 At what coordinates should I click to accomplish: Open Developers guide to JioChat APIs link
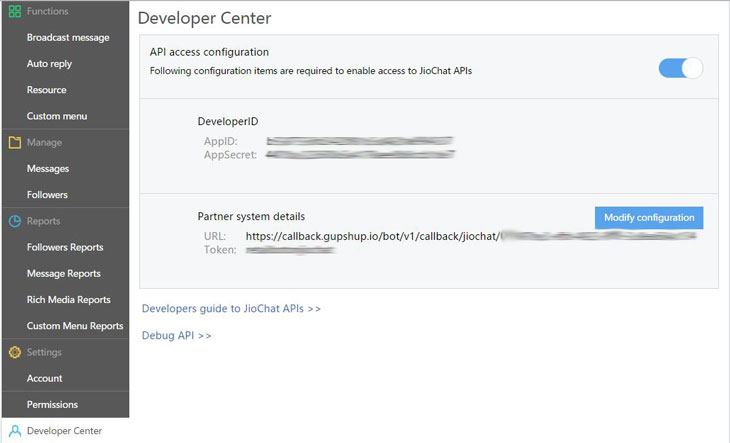click(231, 309)
